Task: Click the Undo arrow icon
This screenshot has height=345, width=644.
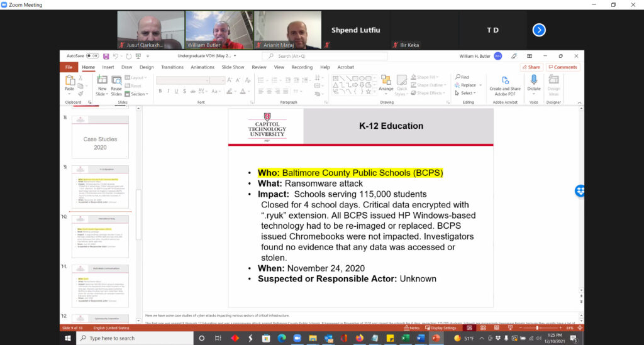Action: point(116,56)
